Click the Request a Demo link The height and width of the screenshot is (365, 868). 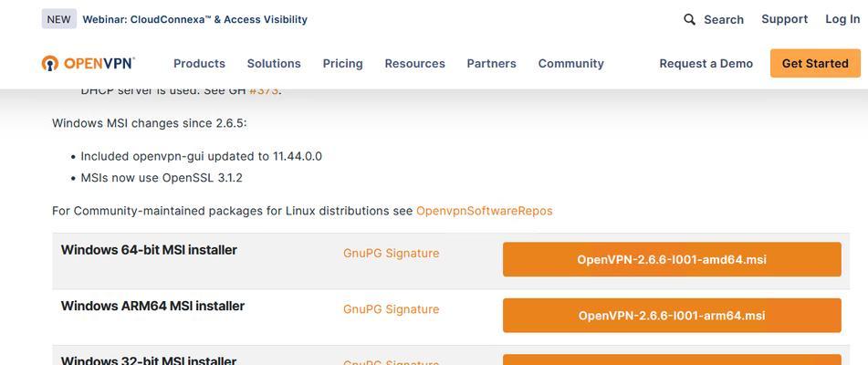click(706, 63)
